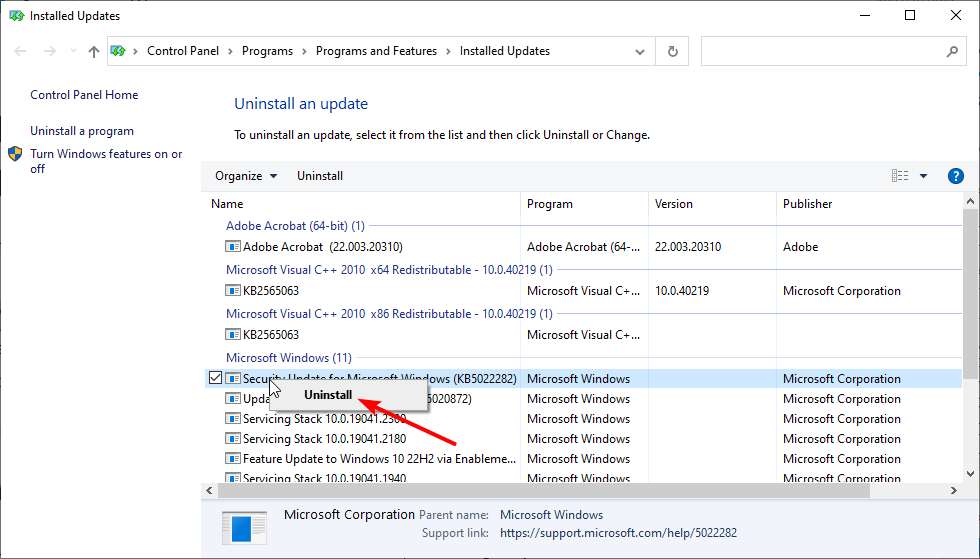The image size is (980, 559).
Task: Click icon of Feature Update 22H2 row
Action: tap(232, 458)
